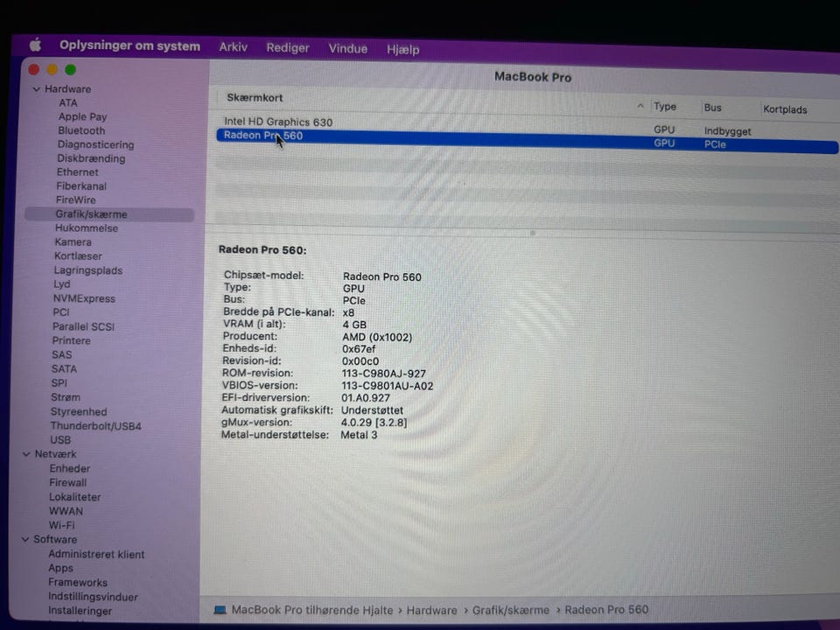Click the ROM-revision value 113-C980AJ-927
The width and height of the screenshot is (840, 630).
(383, 374)
